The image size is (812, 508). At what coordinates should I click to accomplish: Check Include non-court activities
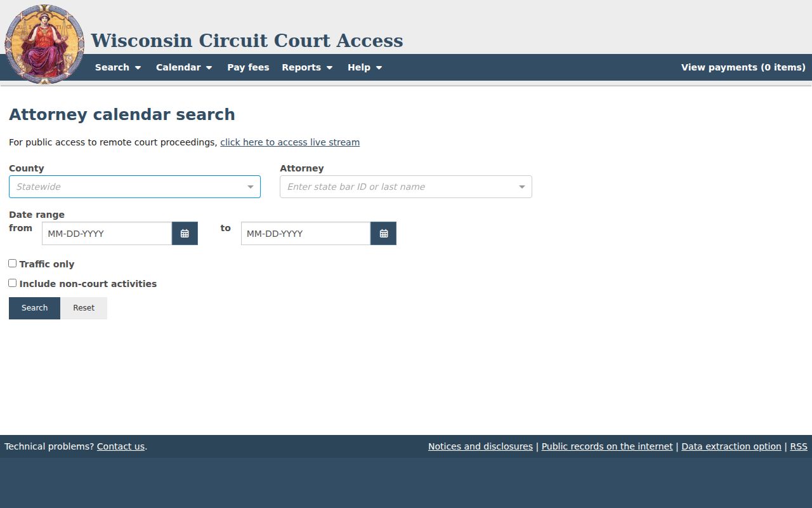tap(13, 283)
